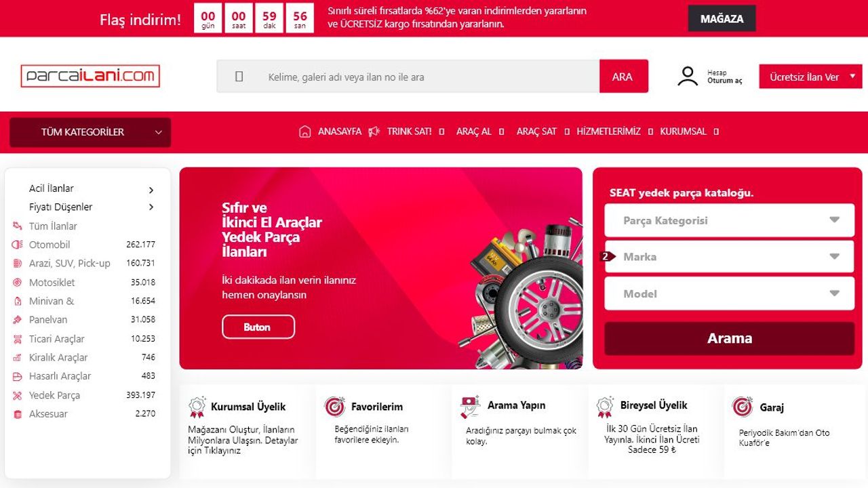868x488 pixels.
Task: Click the Arama Yapın card icon
Action: 470,406
